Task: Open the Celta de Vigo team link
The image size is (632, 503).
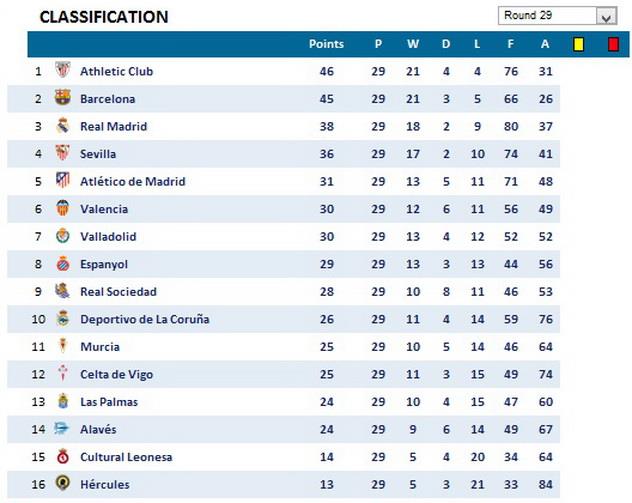Action: pos(115,374)
